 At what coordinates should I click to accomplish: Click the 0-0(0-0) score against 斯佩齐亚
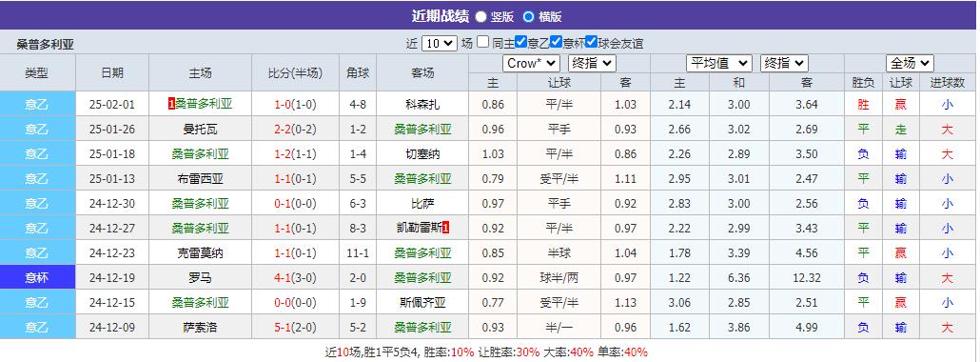(296, 303)
